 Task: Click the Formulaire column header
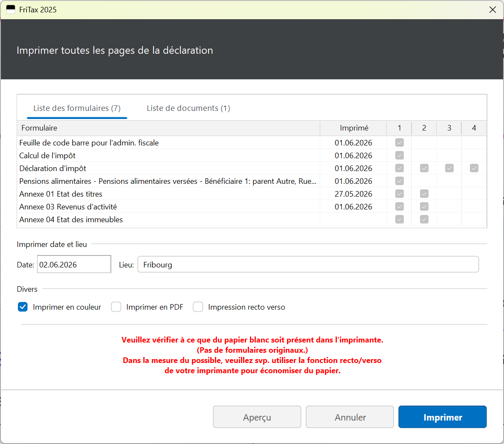[168, 128]
